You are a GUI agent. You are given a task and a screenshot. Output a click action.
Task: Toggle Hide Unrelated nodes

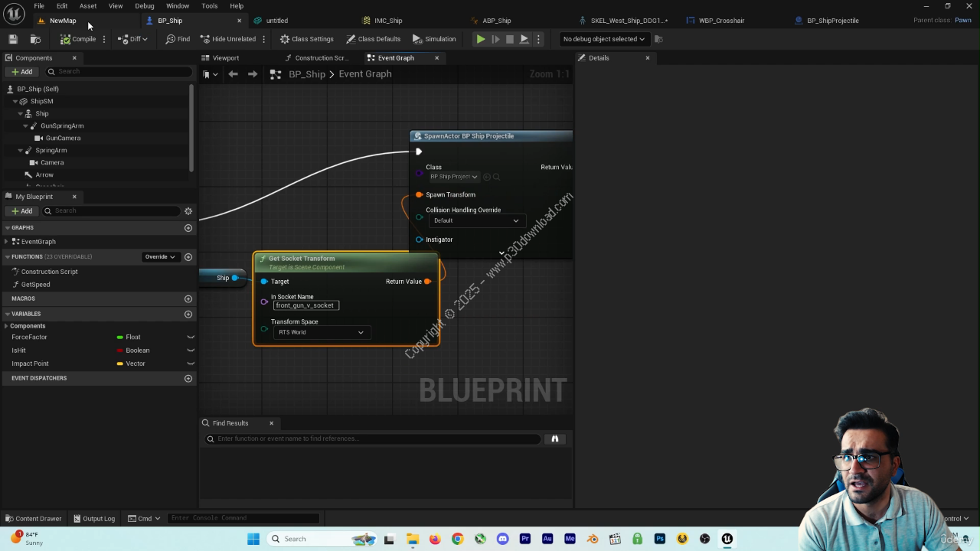227,39
